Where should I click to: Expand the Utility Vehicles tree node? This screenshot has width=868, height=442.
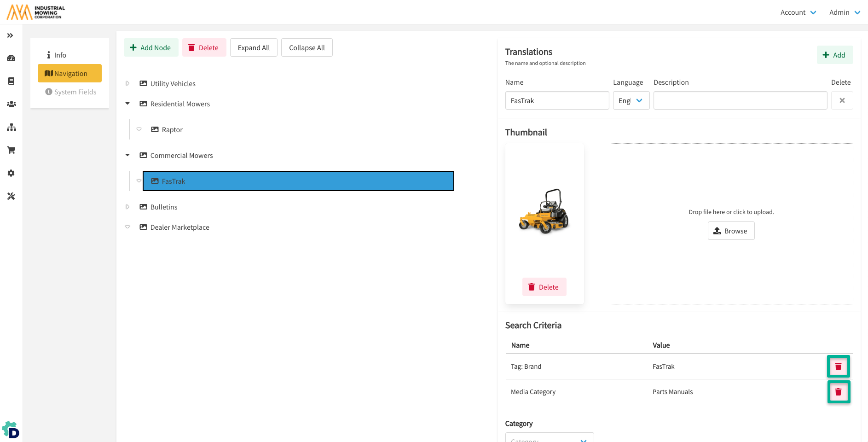click(x=127, y=84)
